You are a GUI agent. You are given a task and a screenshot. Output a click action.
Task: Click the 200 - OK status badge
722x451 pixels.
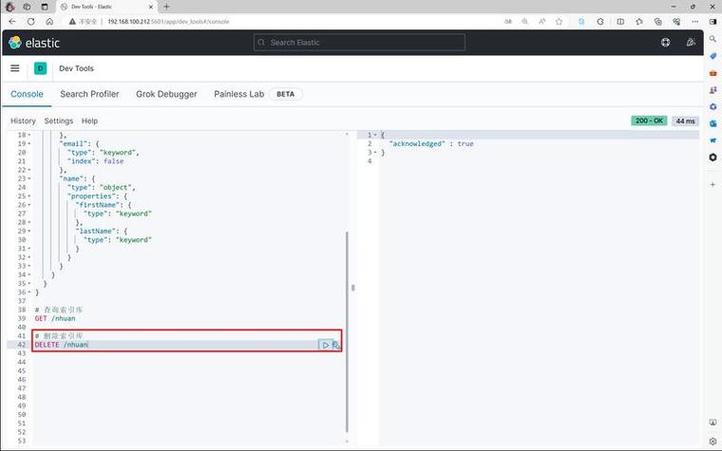coord(649,121)
